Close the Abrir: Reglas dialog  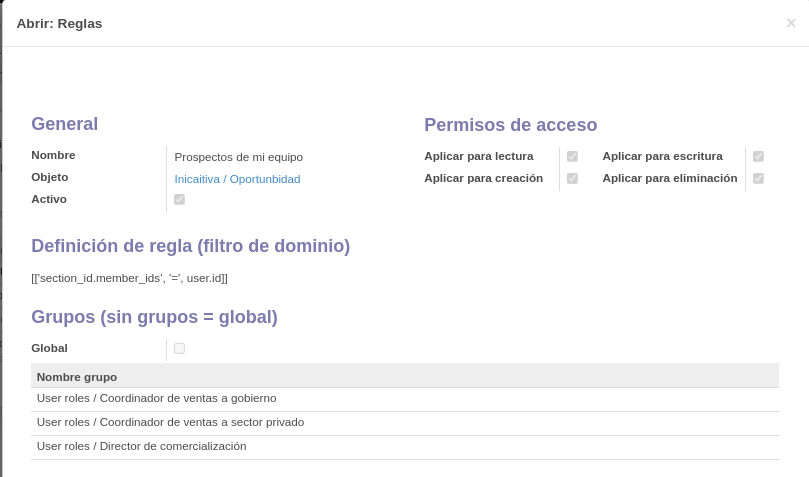[x=790, y=23]
